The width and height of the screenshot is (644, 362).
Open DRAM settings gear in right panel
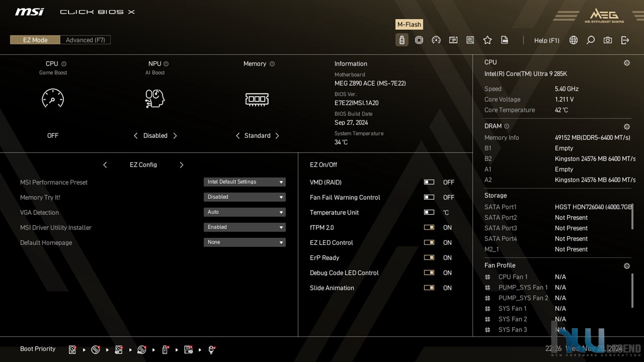pos(627,127)
